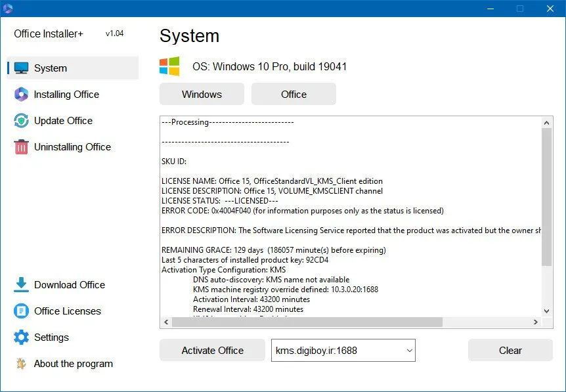Select Uninstalling Office menu label
The width and height of the screenshot is (566, 392).
pyautogui.click(x=72, y=147)
